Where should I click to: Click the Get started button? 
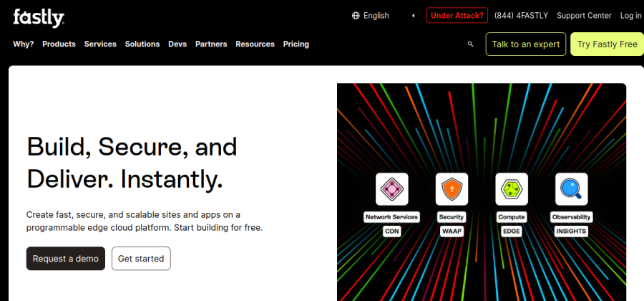tap(141, 259)
